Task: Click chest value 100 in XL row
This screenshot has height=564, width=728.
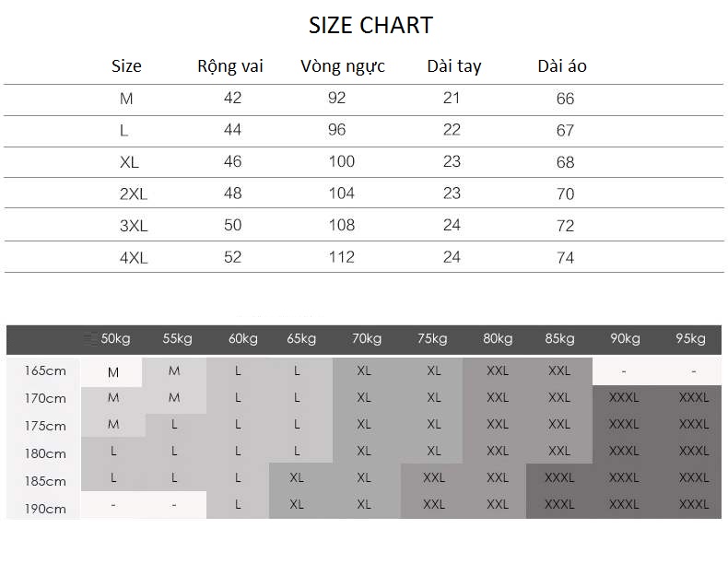Action: [341, 162]
